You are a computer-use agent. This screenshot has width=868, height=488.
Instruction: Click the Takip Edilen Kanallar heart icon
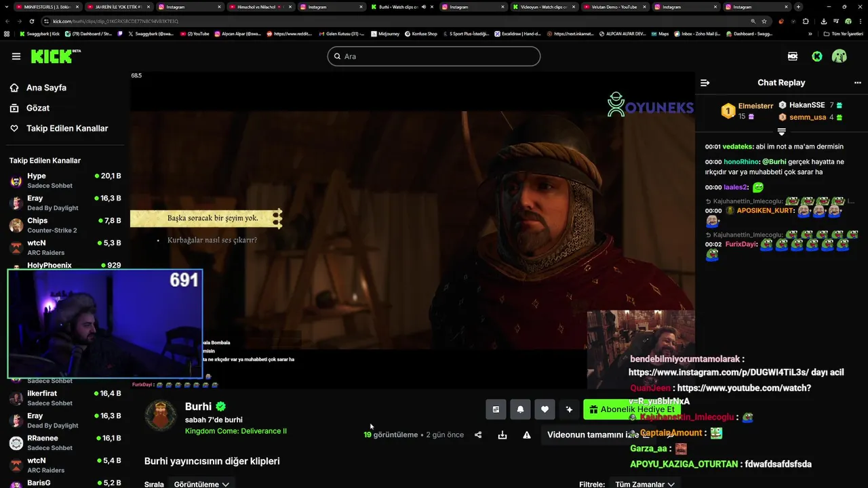[14, 128]
